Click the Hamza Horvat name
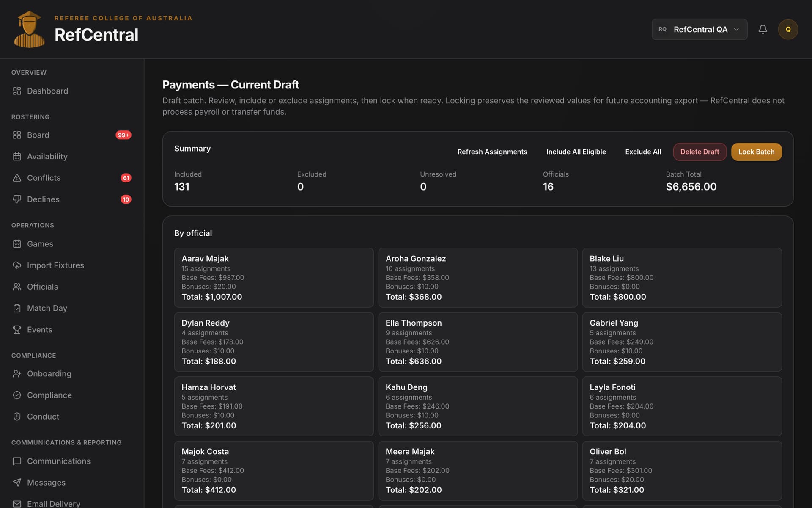The image size is (812, 508). click(x=208, y=387)
